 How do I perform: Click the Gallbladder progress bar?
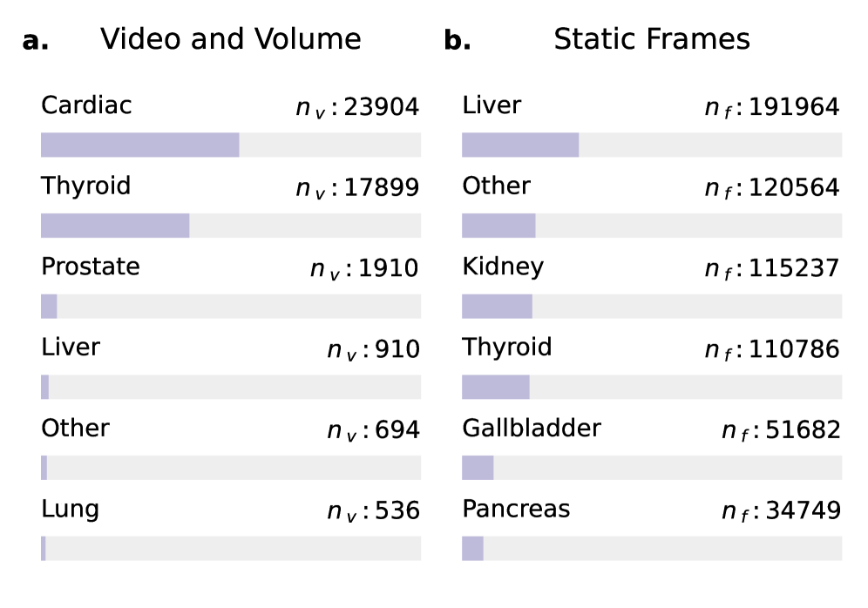coord(651,468)
